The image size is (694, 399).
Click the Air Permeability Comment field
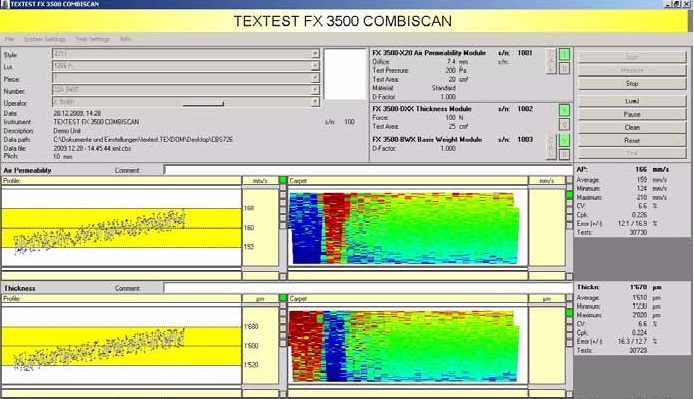click(368, 170)
